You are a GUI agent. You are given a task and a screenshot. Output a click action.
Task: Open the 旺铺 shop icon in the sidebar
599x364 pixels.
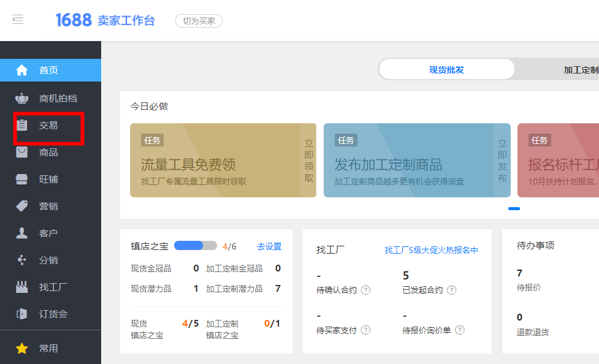point(23,179)
